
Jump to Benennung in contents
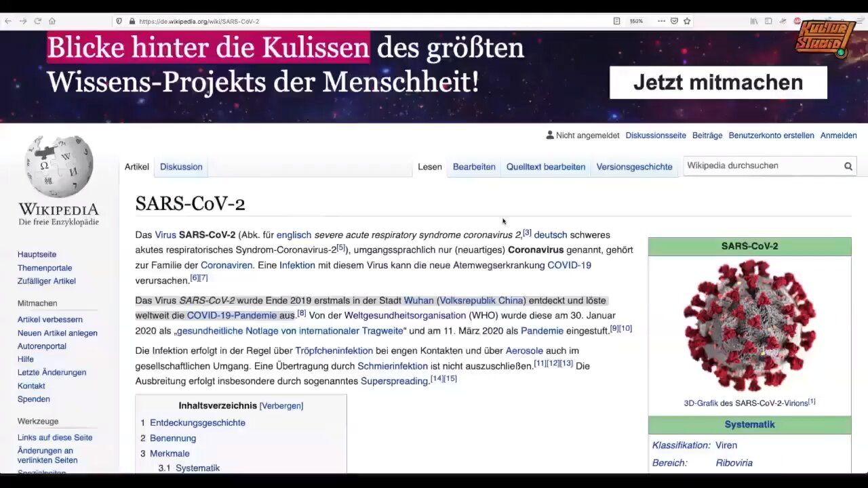point(173,439)
